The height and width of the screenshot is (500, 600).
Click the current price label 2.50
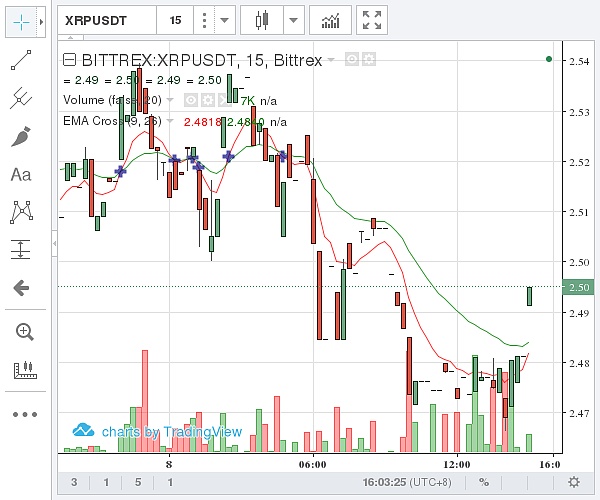[x=578, y=287]
